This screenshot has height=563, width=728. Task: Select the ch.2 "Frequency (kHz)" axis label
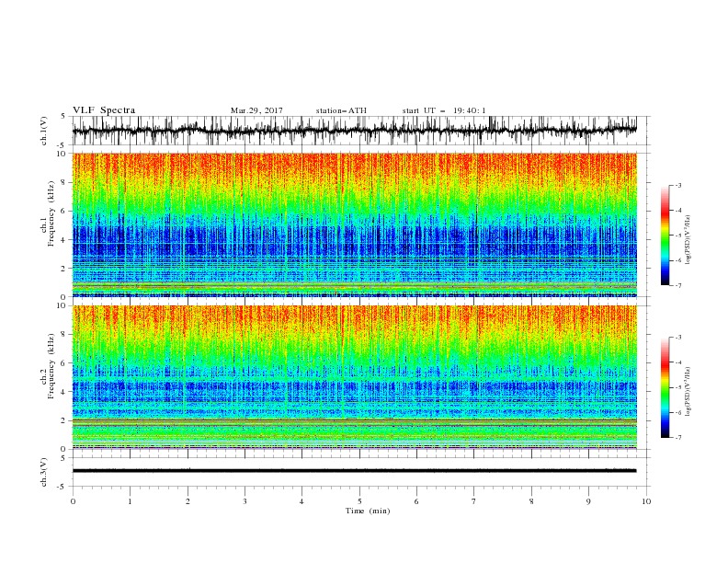[x=51, y=364]
